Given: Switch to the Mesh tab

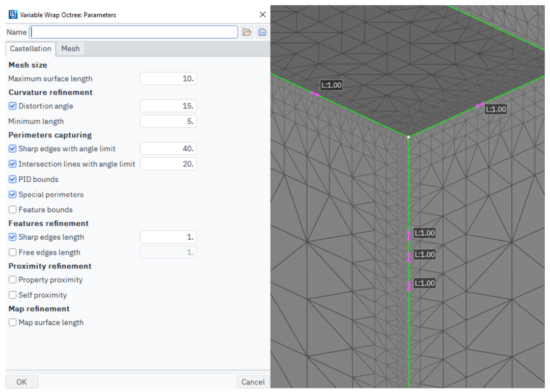Looking at the screenshot, I should click(70, 48).
